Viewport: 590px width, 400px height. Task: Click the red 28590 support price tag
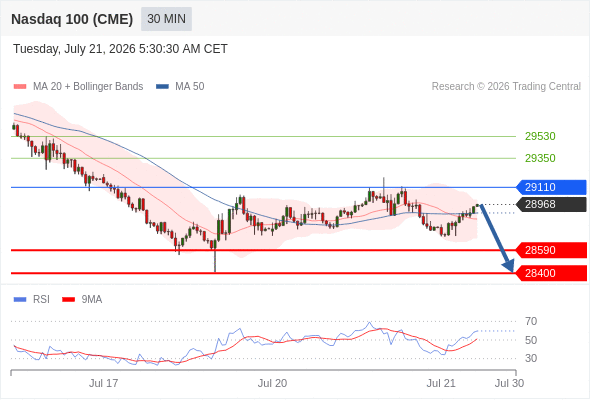click(x=551, y=250)
